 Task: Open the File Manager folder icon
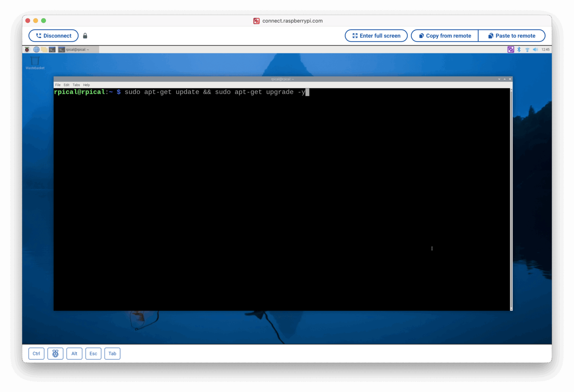44,49
